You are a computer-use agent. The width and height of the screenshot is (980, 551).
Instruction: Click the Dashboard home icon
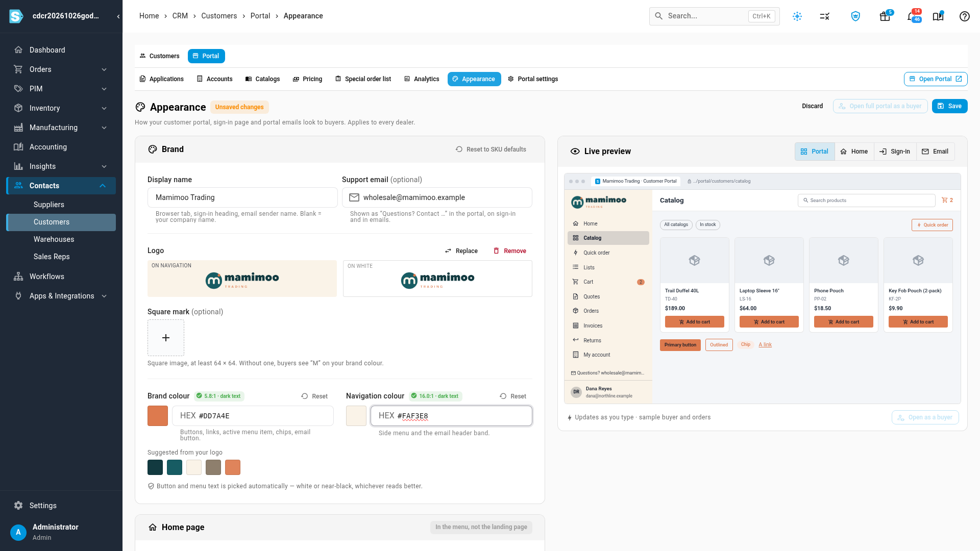coord(18,50)
